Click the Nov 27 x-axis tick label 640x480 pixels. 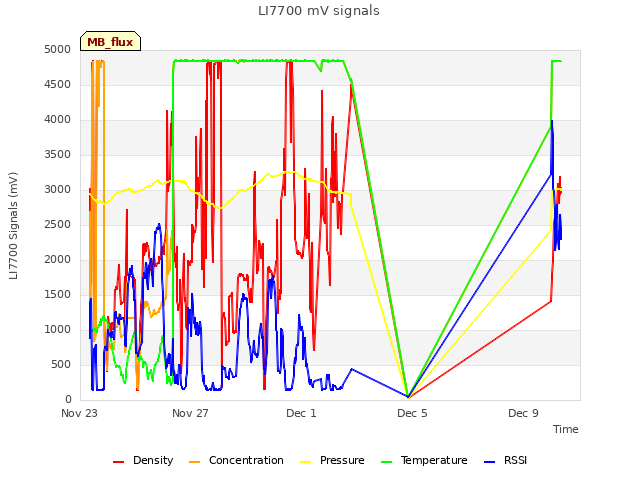coord(190,413)
